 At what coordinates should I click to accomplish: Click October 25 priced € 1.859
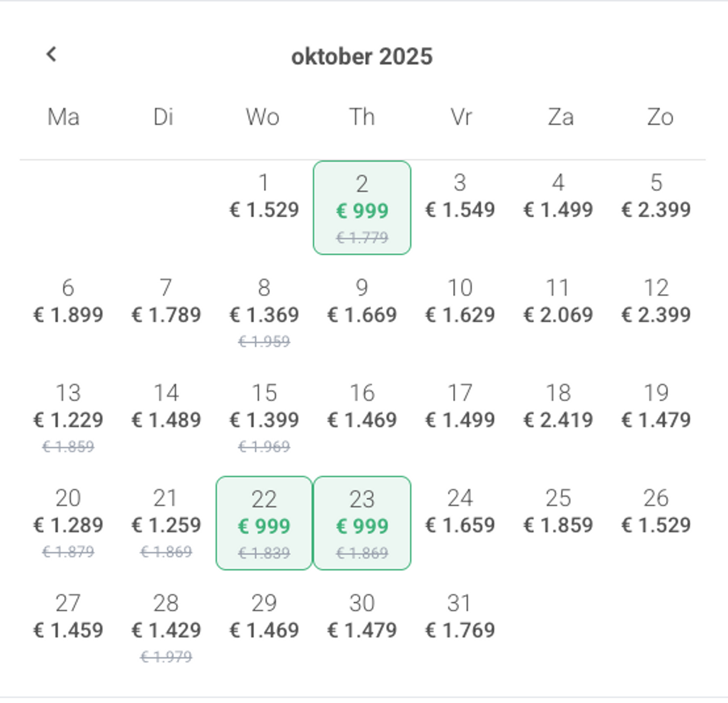(x=558, y=523)
